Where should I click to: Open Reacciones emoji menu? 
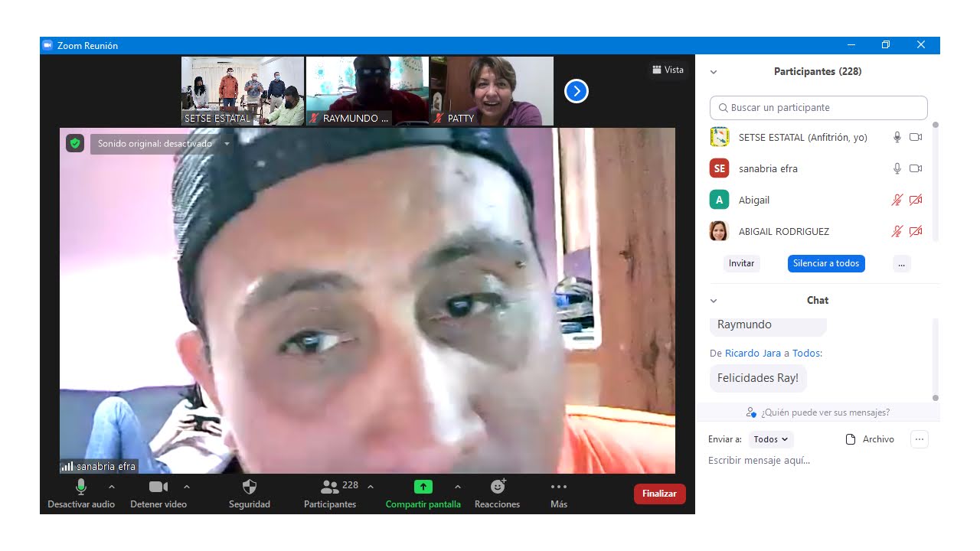(x=498, y=494)
